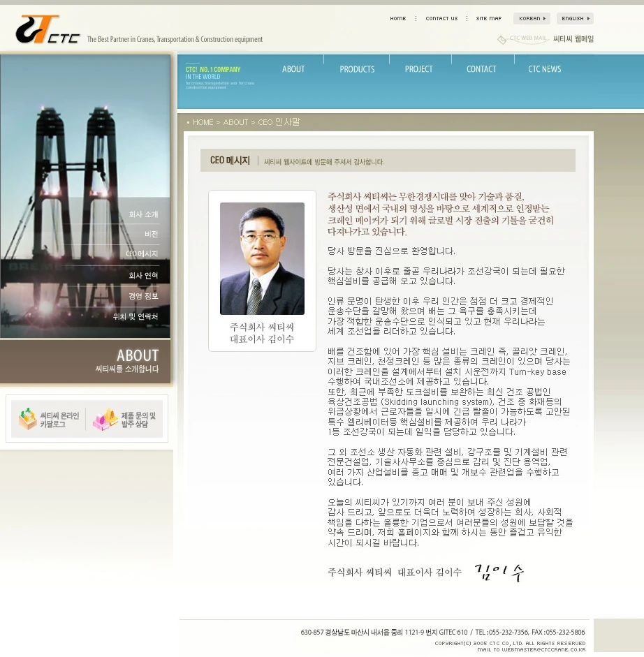Click the 씨티씨 웹메일 text link
Screen dimensions: 644x657
click(x=573, y=39)
